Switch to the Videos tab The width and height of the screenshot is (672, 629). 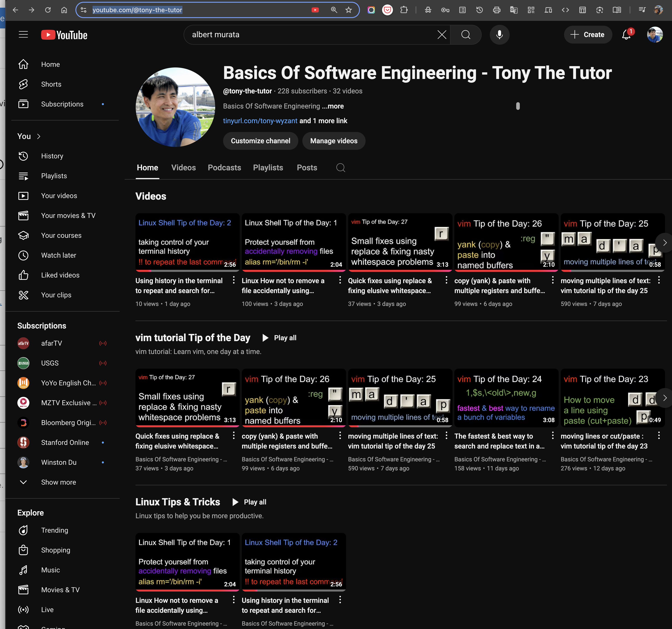[183, 168]
